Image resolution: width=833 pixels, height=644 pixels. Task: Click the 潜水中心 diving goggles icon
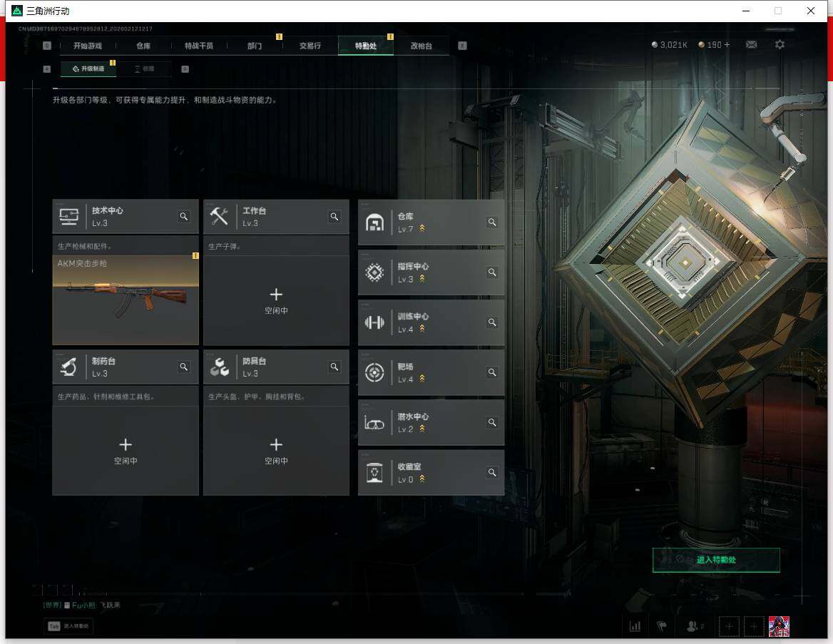pyautogui.click(x=374, y=424)
